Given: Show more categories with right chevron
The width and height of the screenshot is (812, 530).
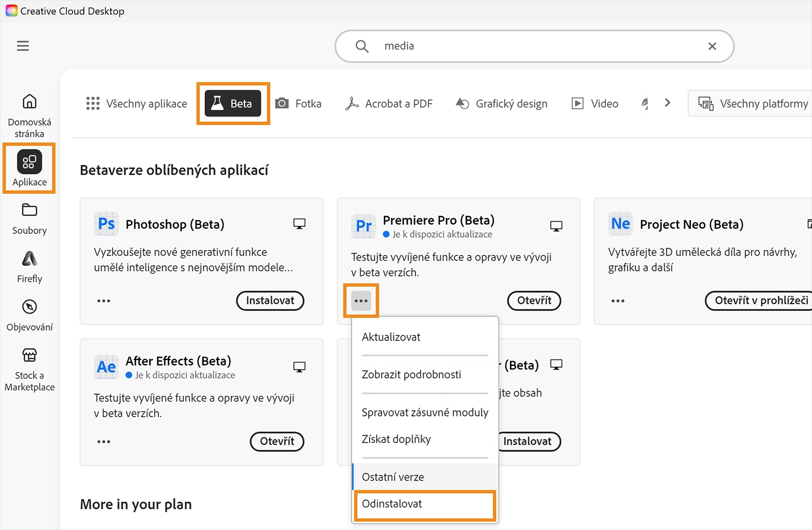Looking at the screenshot, I should [x=667, y=103].
